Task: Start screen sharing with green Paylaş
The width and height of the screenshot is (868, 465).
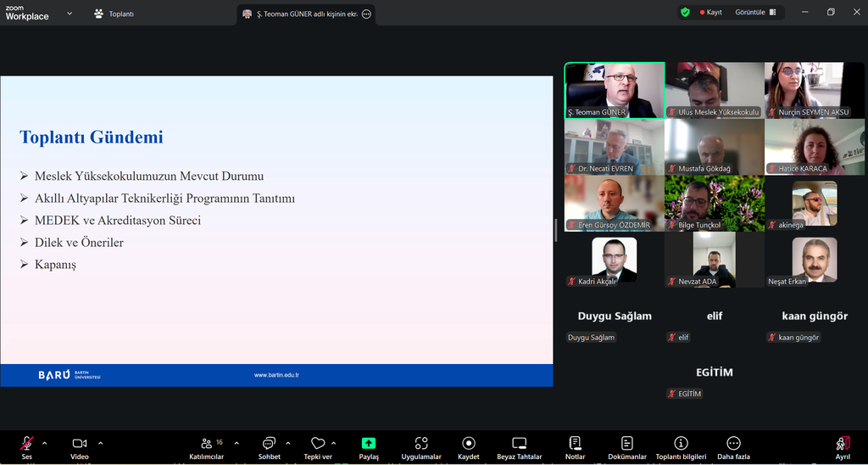Action: (369, 445)
